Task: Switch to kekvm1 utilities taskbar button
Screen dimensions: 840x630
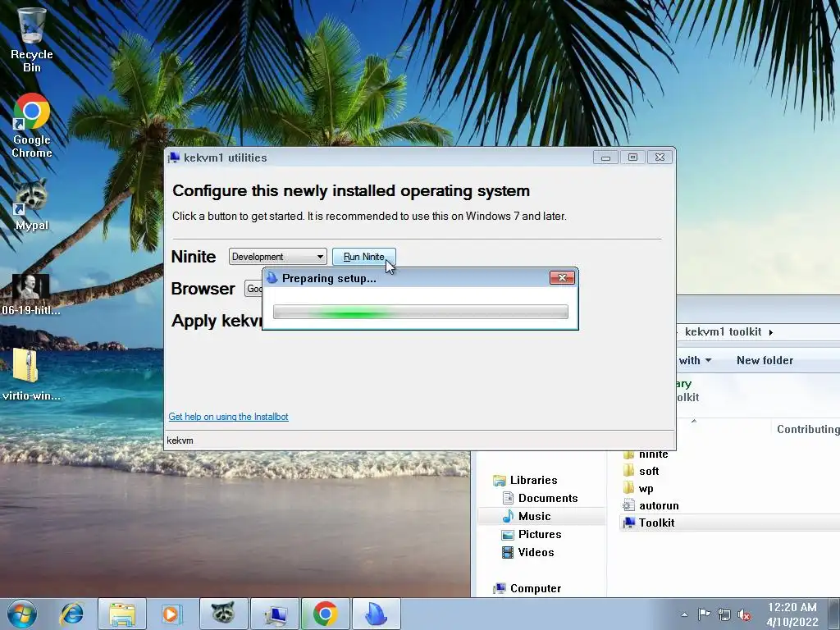Action: pos(275,614)
